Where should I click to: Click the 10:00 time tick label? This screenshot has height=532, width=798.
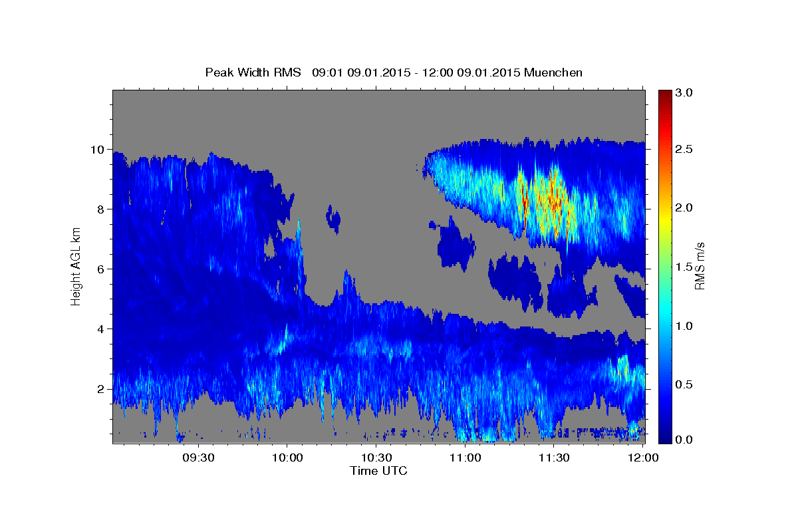coord(287,458)
